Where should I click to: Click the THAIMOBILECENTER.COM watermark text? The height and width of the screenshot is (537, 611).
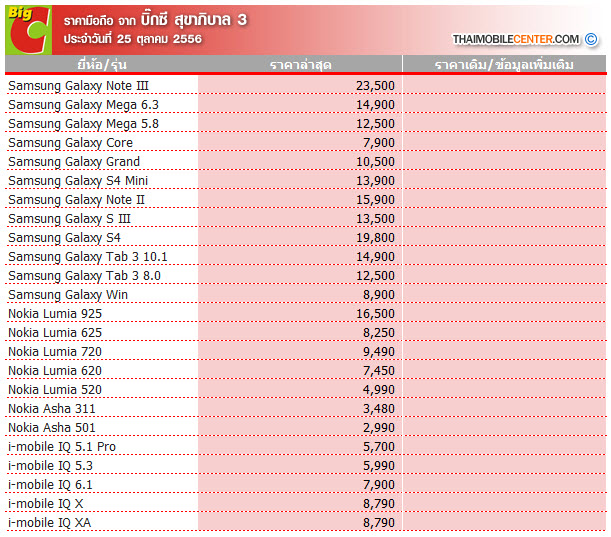coord(516,39)
